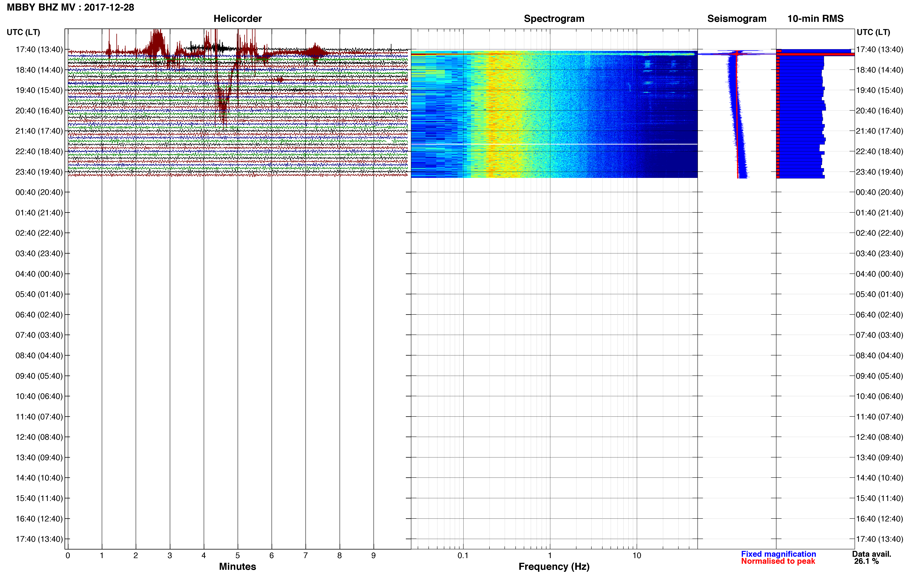Click the minute tick label "9"

pyautogui.click(x=373, y=555)
